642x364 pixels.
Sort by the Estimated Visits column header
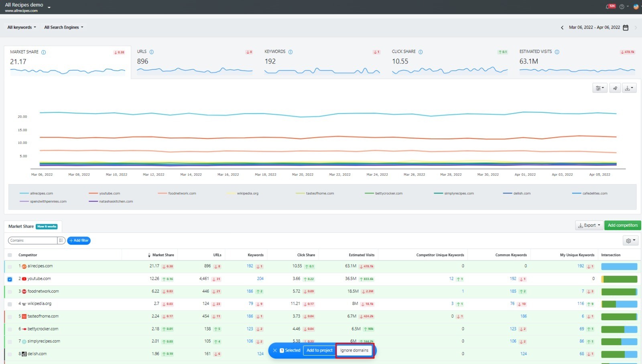point(362,255)
